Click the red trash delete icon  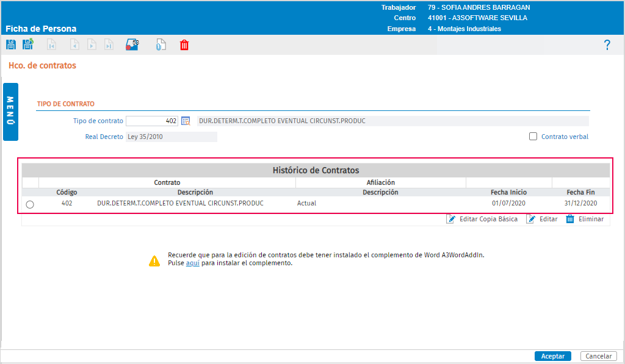(184, 45)
